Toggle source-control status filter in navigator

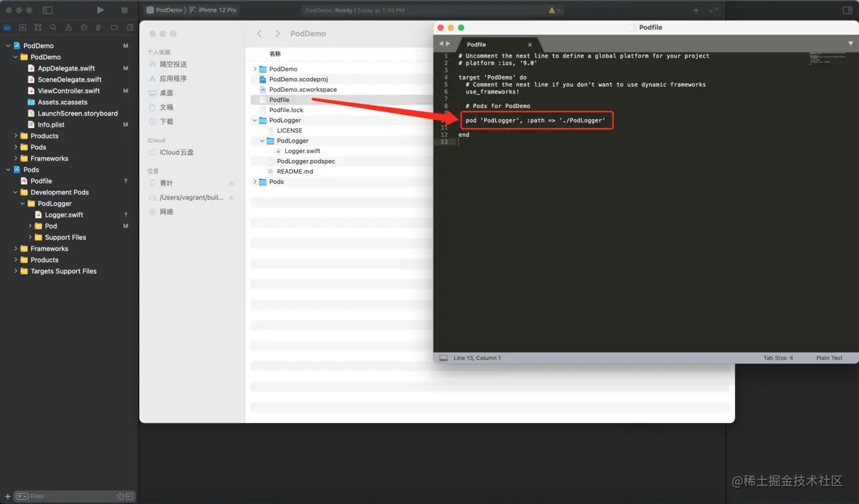click(x=130, y=496)
